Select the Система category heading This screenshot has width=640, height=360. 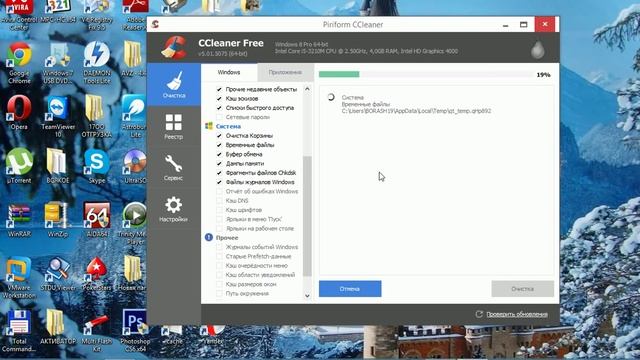pyautogui.click(x=228, y=127)
